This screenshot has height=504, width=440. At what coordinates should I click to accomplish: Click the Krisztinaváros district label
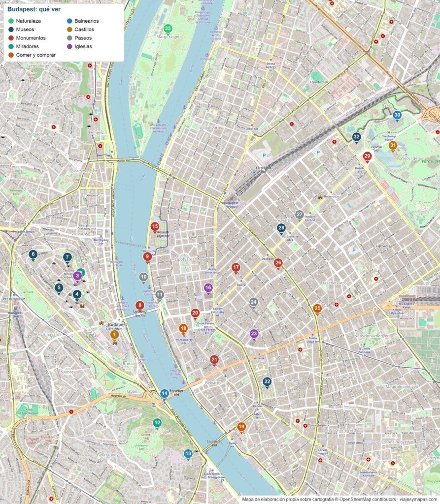click(x=48, y=335)
